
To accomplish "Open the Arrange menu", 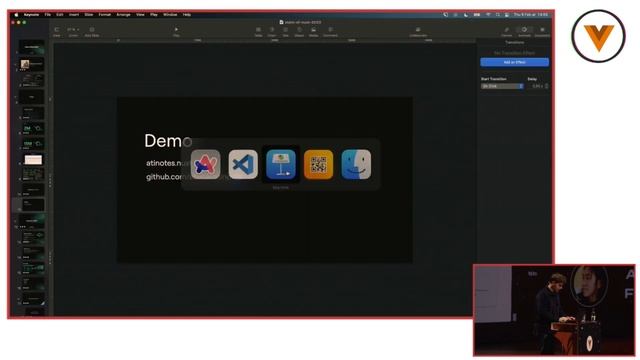I will 123,15.
